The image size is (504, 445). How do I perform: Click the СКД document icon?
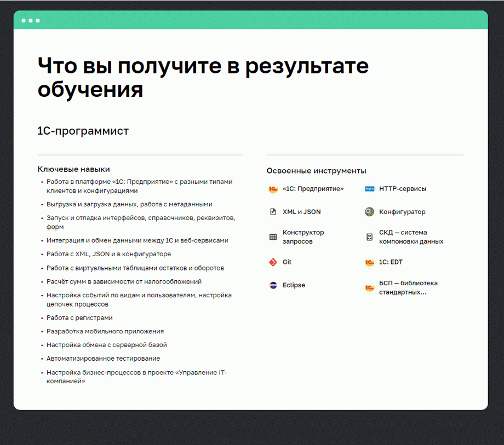point(369,237)
